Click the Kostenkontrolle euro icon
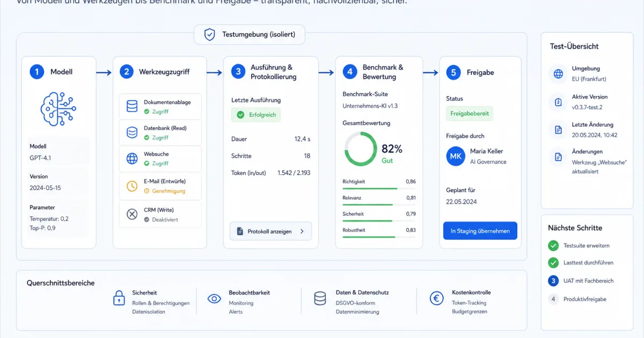Screen dimensions: 644x338 436,299
